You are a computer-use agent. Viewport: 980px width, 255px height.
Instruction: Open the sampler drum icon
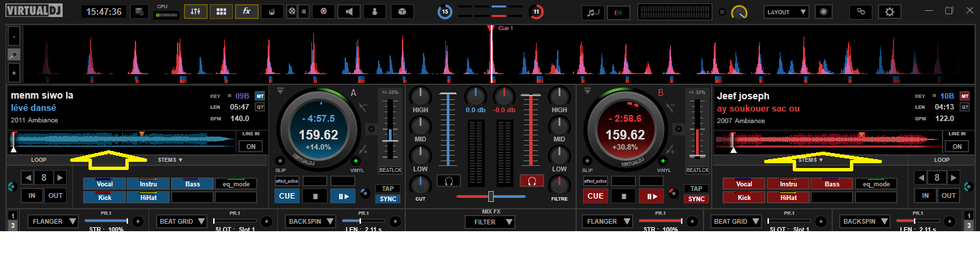click(272, 12)
